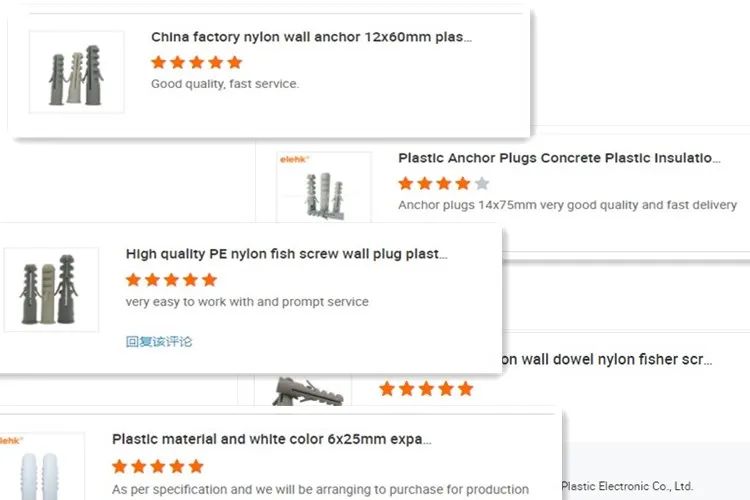Click the star rating under wall dowel listing

tap(426, 388)
